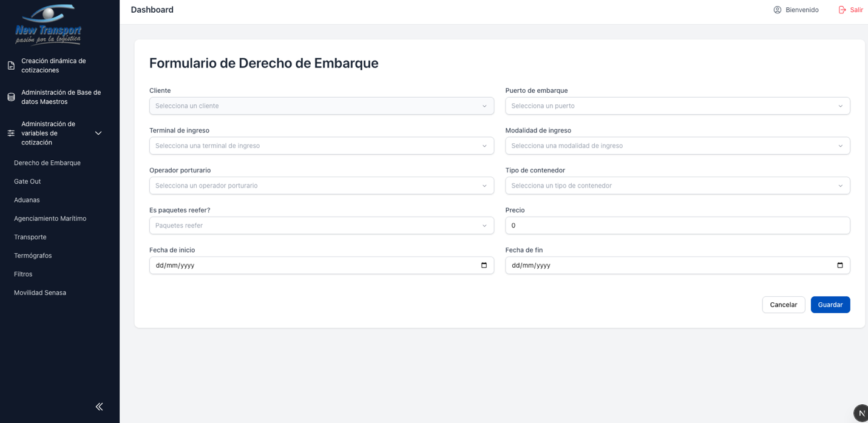
Task: Click the New Transport logo
Action: click(48, 25)
